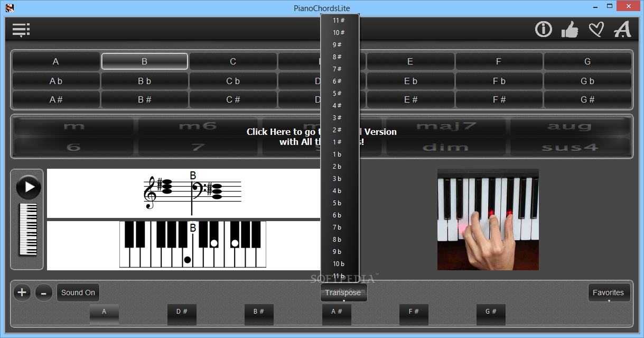Select the B b root note

click(x=144, y=81)
